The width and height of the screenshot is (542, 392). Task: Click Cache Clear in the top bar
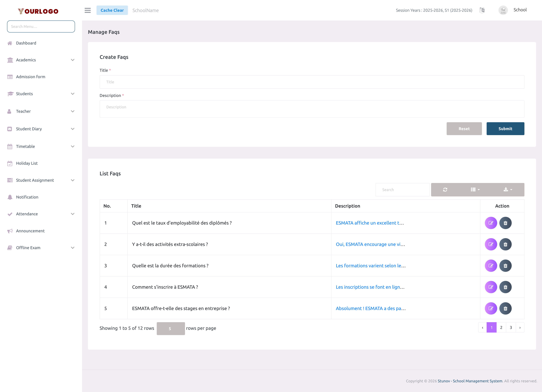(x=112, y=10)
